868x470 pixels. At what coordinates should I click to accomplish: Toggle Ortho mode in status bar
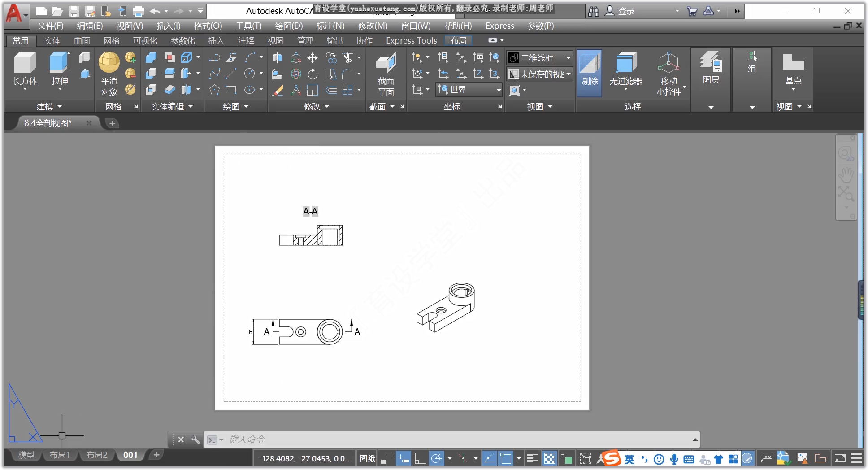click(x=420, y=458)
